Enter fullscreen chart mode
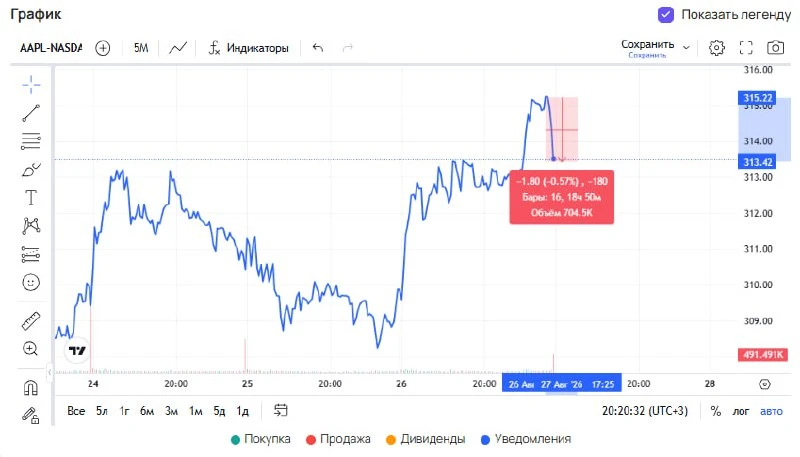 [x=746, y=47]
